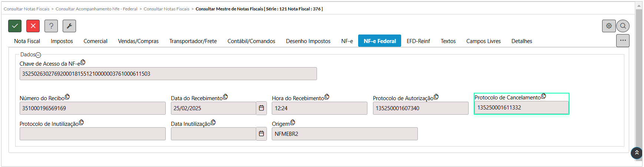Collapse the Dados section
Viewport: 644px width, 167px height.
click(38, 55)
